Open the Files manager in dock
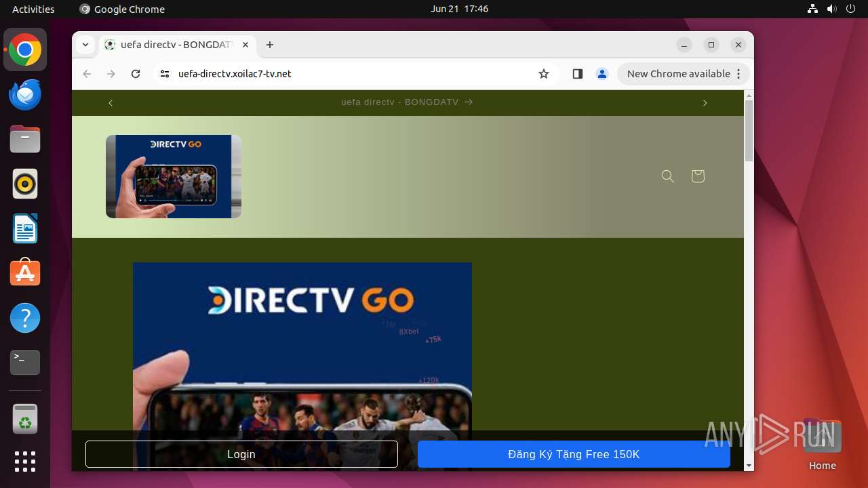Screen dimensions: 868x488 pos(25,140)
